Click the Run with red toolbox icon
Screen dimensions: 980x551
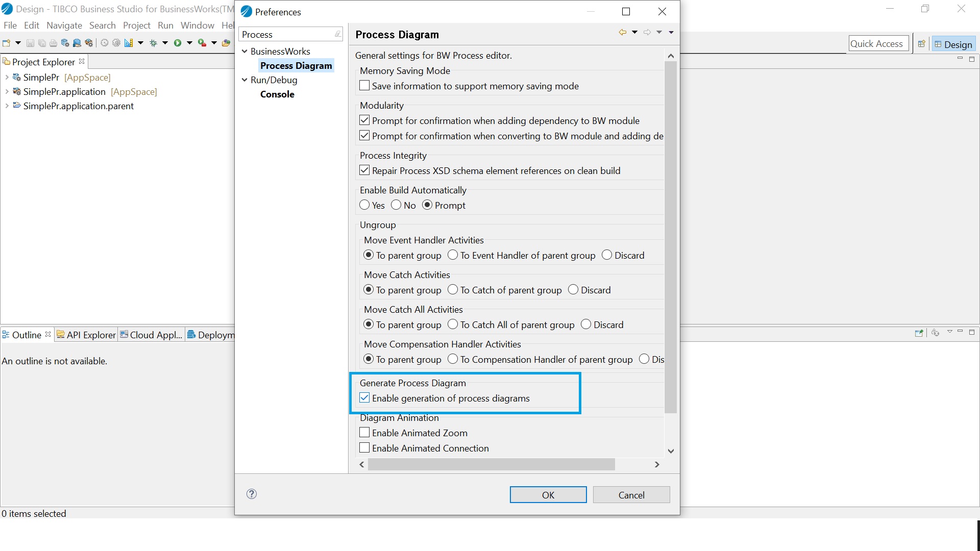[202, 43]
